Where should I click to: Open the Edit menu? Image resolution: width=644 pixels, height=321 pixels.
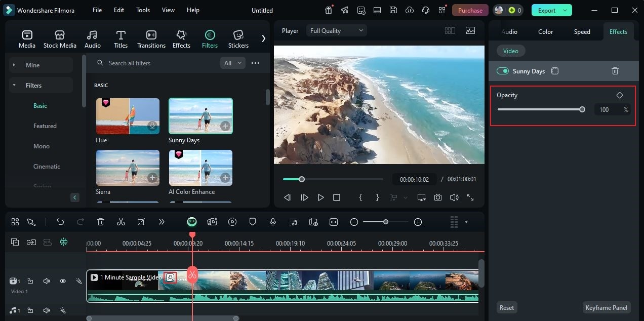[x=119, y=10]
